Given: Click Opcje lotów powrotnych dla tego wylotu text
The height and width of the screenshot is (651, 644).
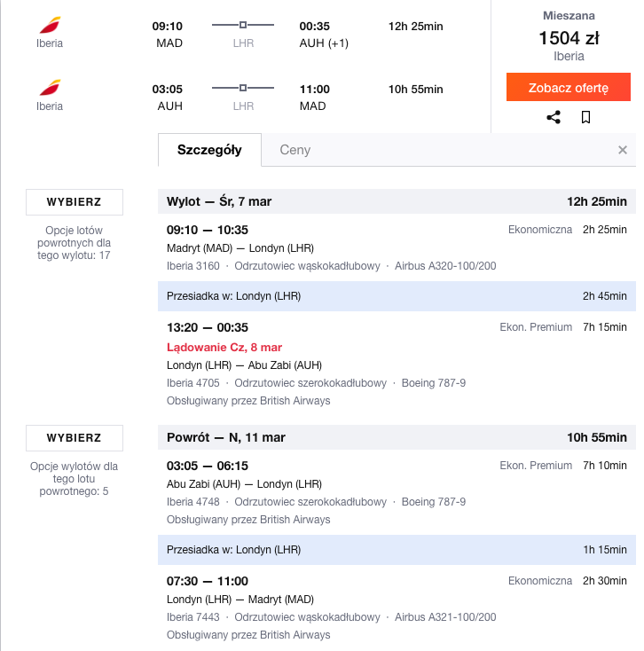Looking at the screenshot, I should [74, 243].
